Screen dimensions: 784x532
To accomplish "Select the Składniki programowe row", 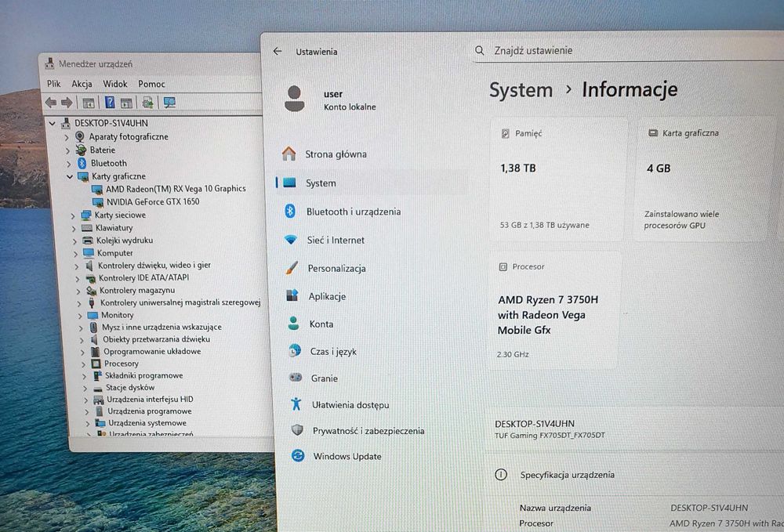I will click(x=143, y=375).
